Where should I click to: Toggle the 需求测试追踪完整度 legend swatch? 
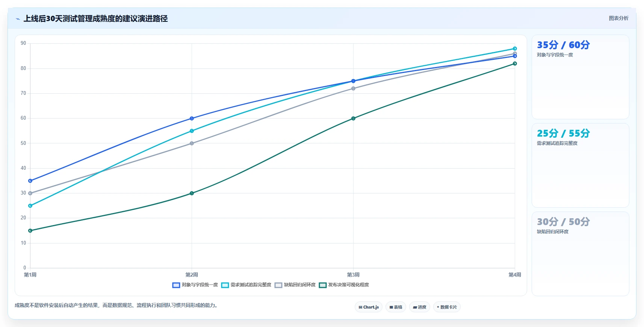point(225,285)
